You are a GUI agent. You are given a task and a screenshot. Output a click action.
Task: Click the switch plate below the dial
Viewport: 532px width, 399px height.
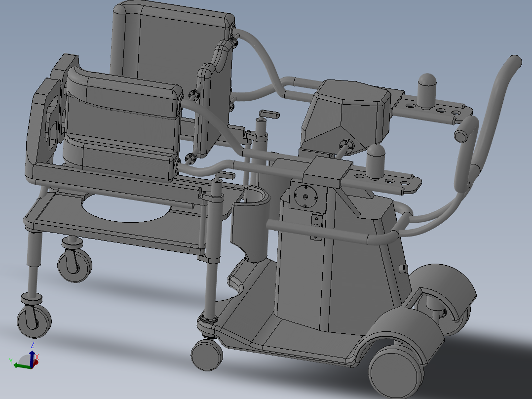point(317,227)
